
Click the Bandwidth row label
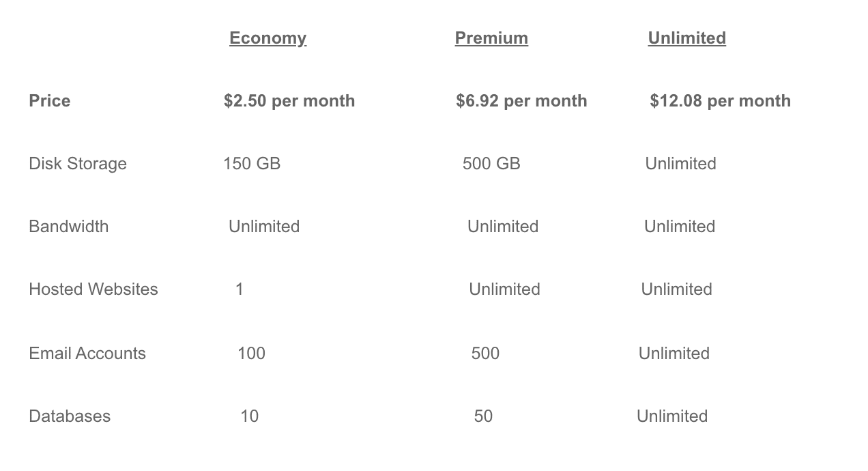pos(68,227)
